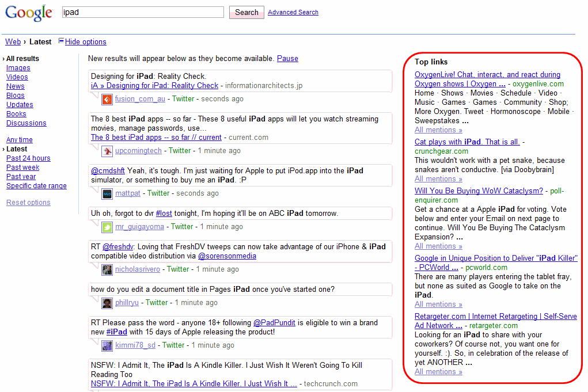588x392 pixels.
Task: Click fusion_com_au's avatar icon
Action: [x=107, y=99]
